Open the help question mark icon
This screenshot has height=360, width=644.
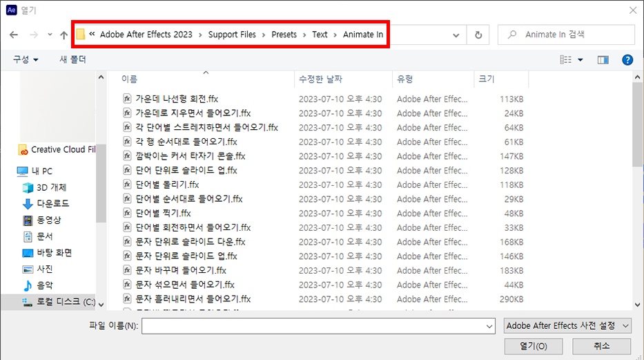pos(627,60)
